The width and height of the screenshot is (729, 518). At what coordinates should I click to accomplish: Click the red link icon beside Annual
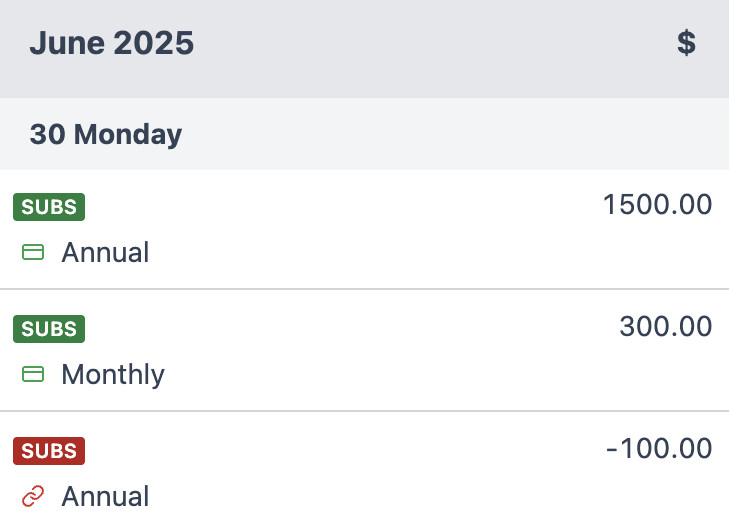[x=33, y=496]
